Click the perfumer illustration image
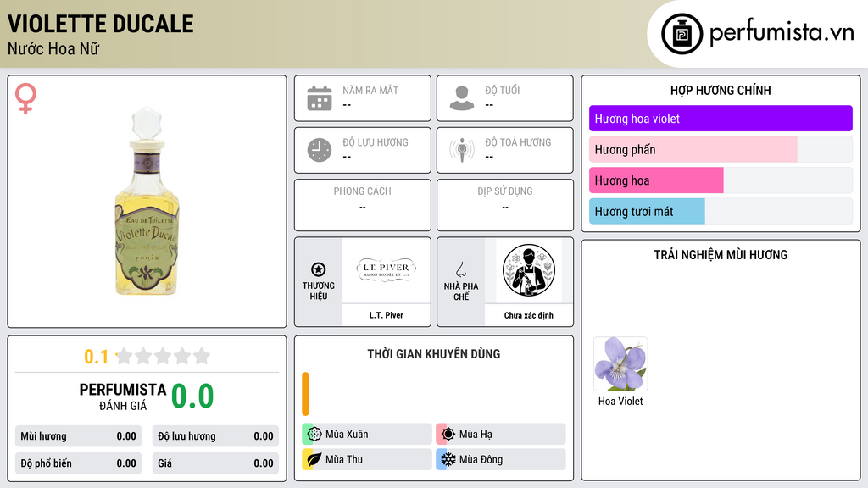Screen dimensions: 868x488 529,270
